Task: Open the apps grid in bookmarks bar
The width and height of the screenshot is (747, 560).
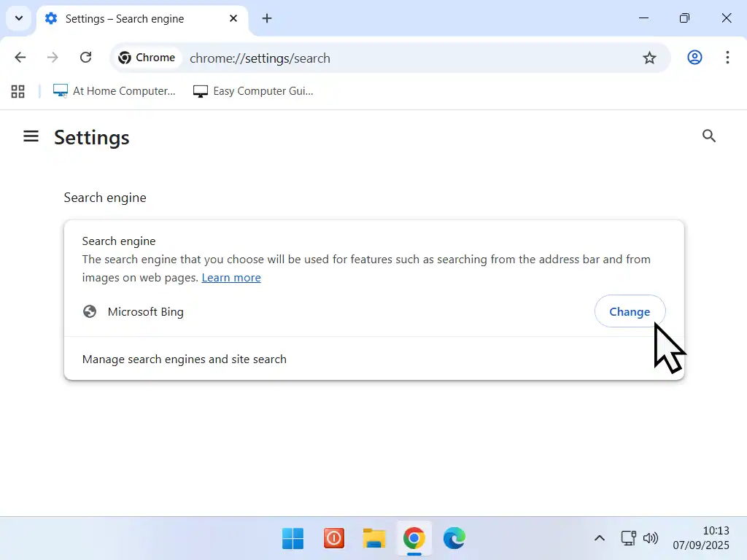Action: pos(18,91)
